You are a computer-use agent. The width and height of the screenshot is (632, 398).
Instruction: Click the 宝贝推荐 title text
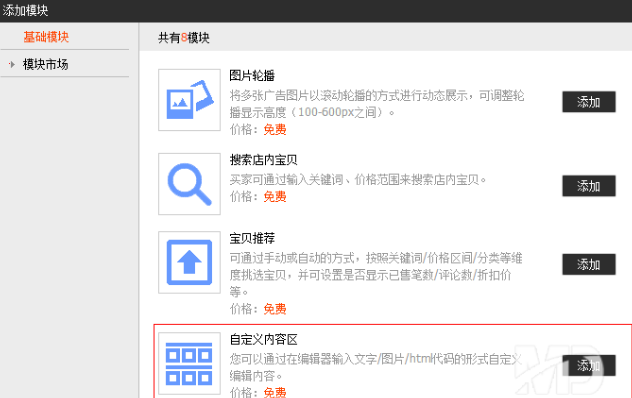252,238
